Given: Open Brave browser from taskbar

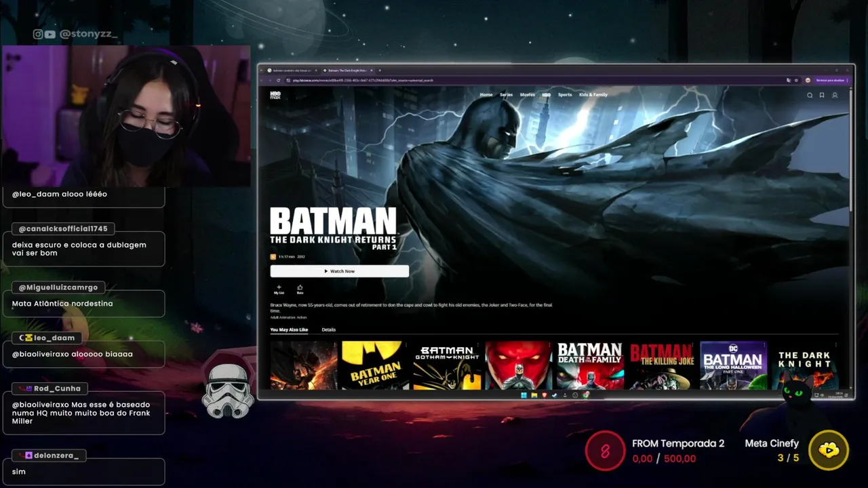Looking at the screenshot, I should [544, 395].
